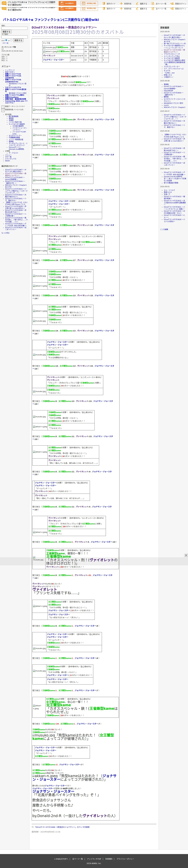This screenshot has height=868, width=188.
Task: Open ヴァイオレット in the character table
Action: (x=49, y=56)
